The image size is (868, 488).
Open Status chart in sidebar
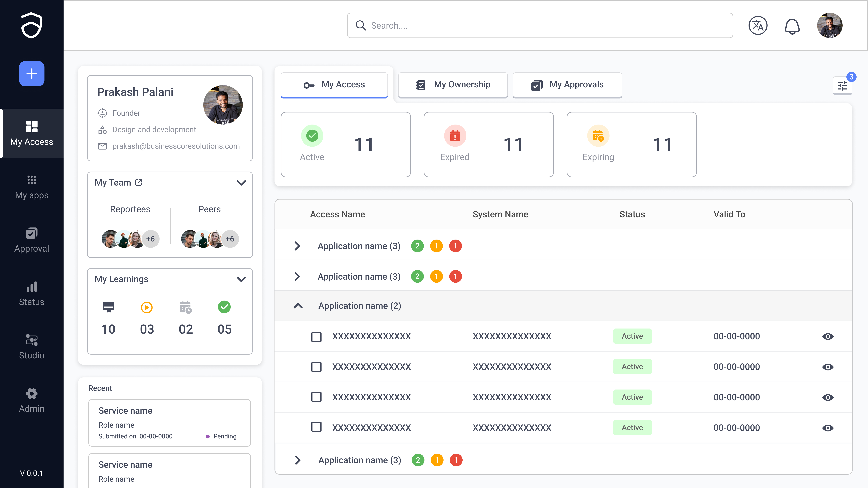tap(32, 294)
